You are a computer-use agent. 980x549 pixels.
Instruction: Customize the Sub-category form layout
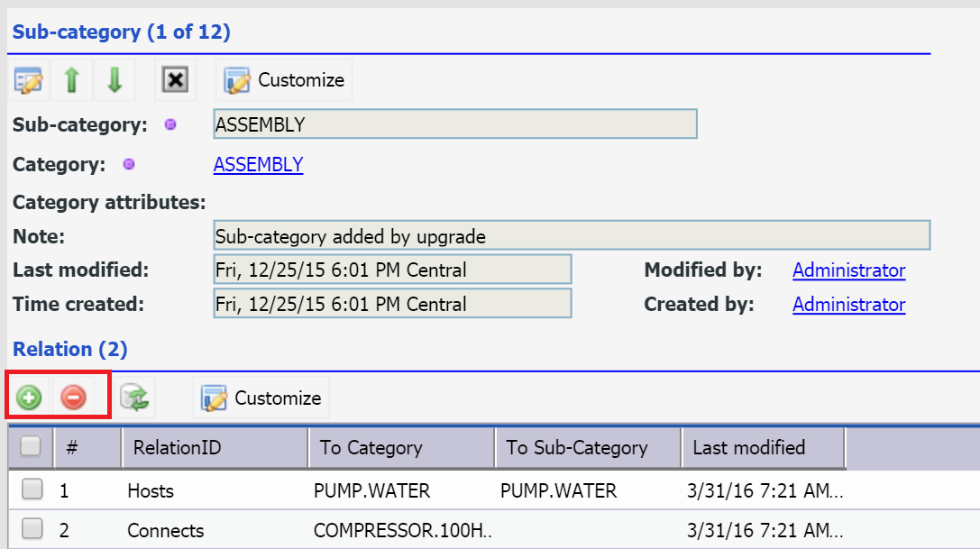click(x=285, y=80)
